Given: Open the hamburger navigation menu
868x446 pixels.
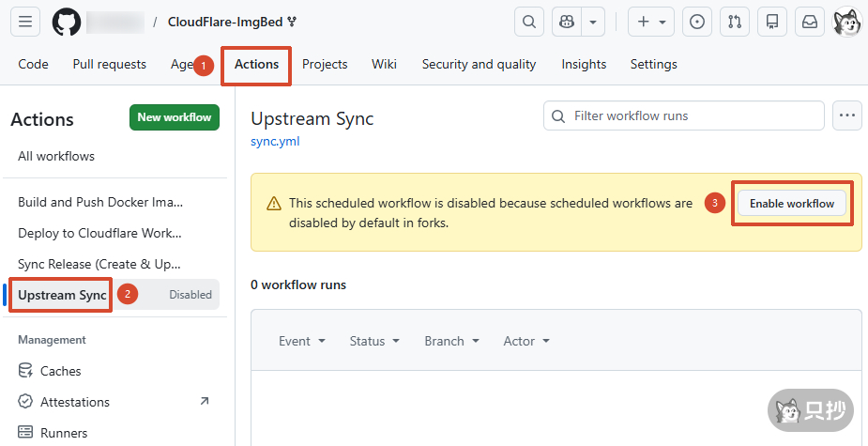Looking at the screenshot, I should [x=25, y=22].
